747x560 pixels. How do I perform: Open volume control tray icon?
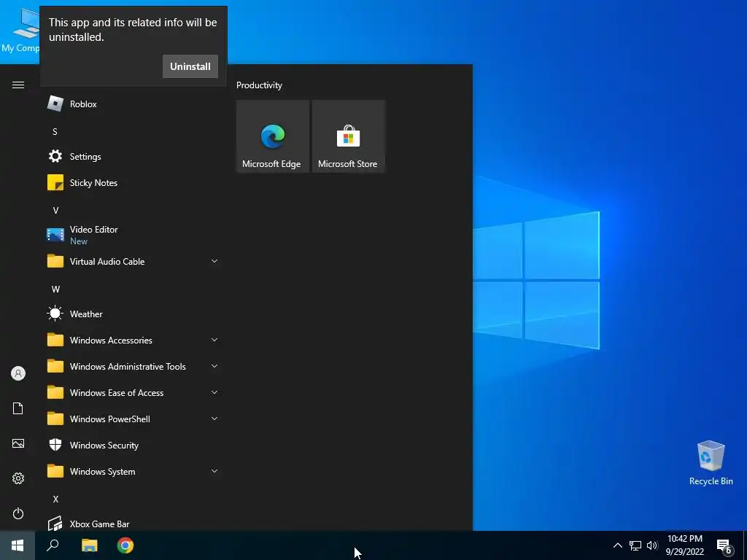point(652,545)
